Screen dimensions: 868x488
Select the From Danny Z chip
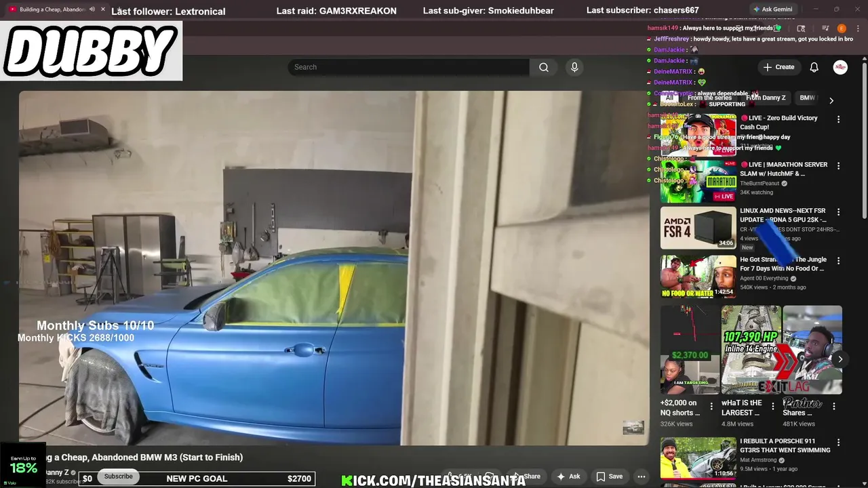(766, 98)
